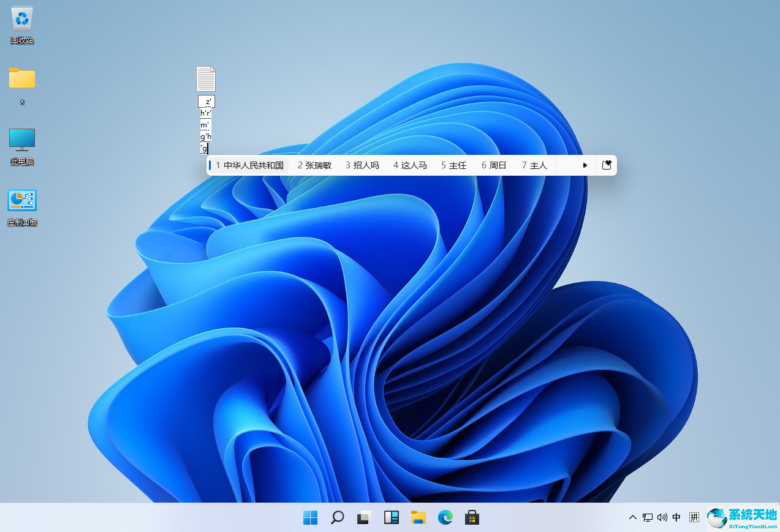780x532 pixels.
Task: Pick candidate 张瑞敏 from the list
Action: pyautogui.click(x=314, y=165)
